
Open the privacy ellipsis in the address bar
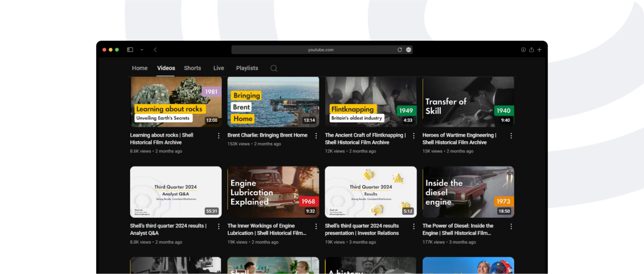click(x=408, y=49)
